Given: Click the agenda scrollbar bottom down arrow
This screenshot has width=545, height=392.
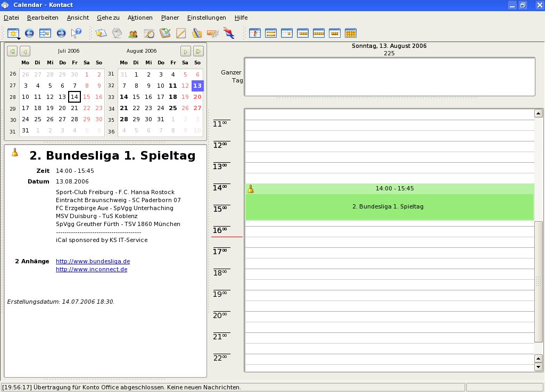Looking at the screenshot, I should (539, 366).
